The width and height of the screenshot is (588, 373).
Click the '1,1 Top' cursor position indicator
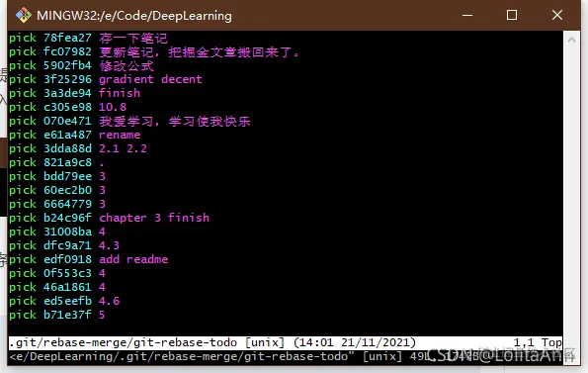(x=538, y=343)
